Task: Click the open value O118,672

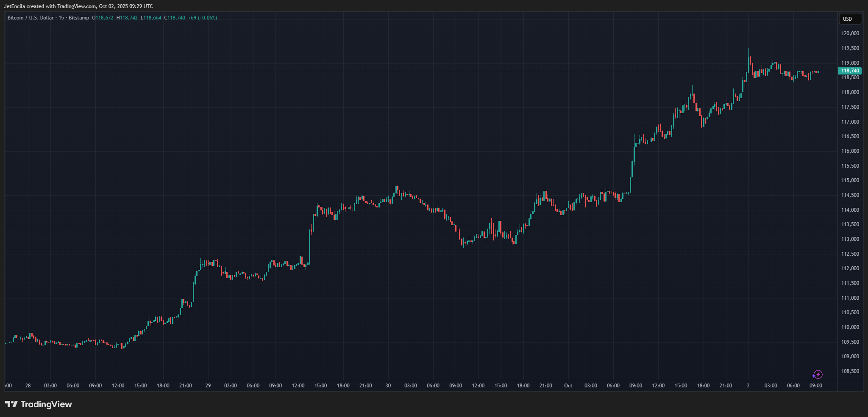Action: coord(103,18)
